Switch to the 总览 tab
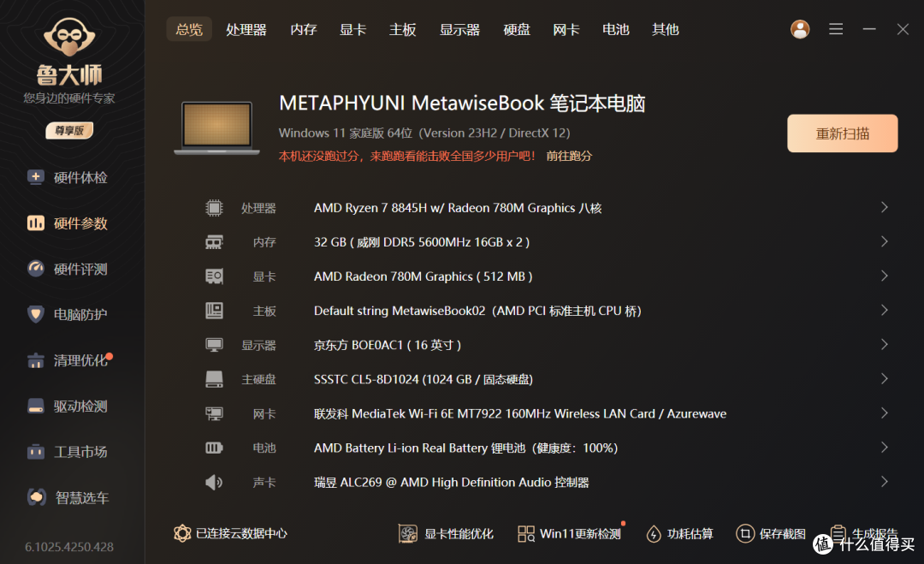The image size is (924, 564). pos(189,29)
